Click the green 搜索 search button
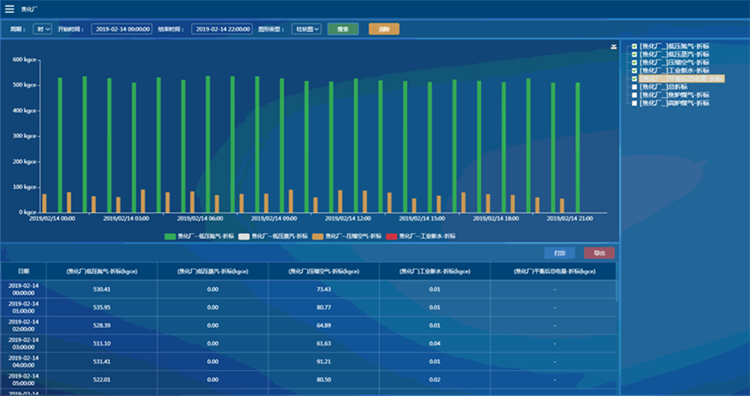The height and width of the screenshot is (396, 750). 343,29
